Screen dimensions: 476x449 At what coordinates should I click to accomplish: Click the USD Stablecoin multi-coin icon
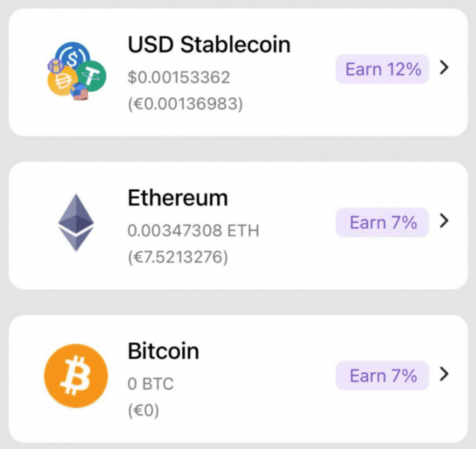tap(76, 71)
